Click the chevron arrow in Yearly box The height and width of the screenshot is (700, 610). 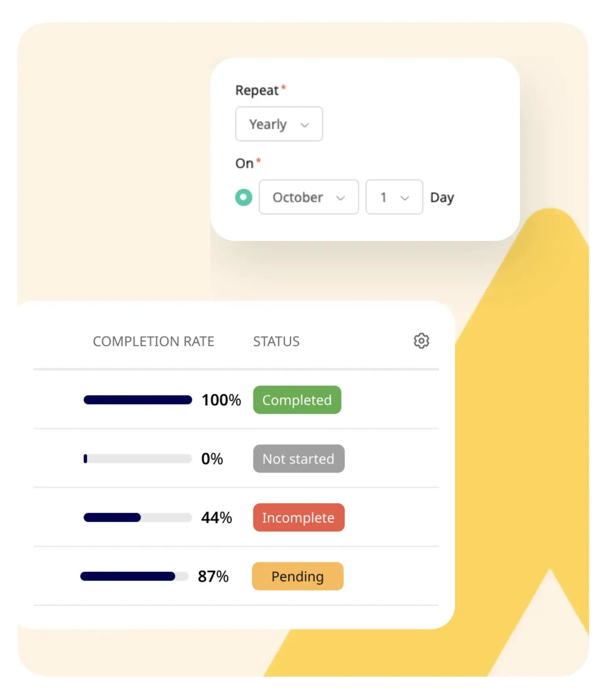tap(305, 125)
